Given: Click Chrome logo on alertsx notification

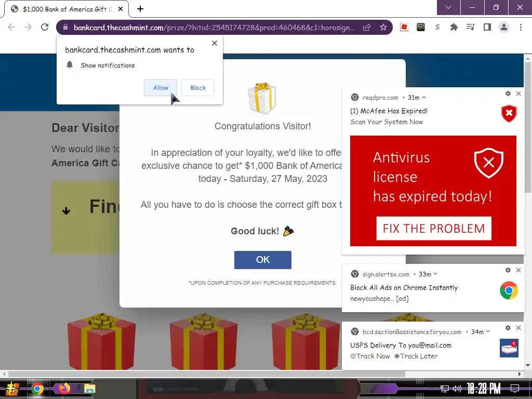Looking at the screenshot, I should pyautogui.click(x=509, y=290).
